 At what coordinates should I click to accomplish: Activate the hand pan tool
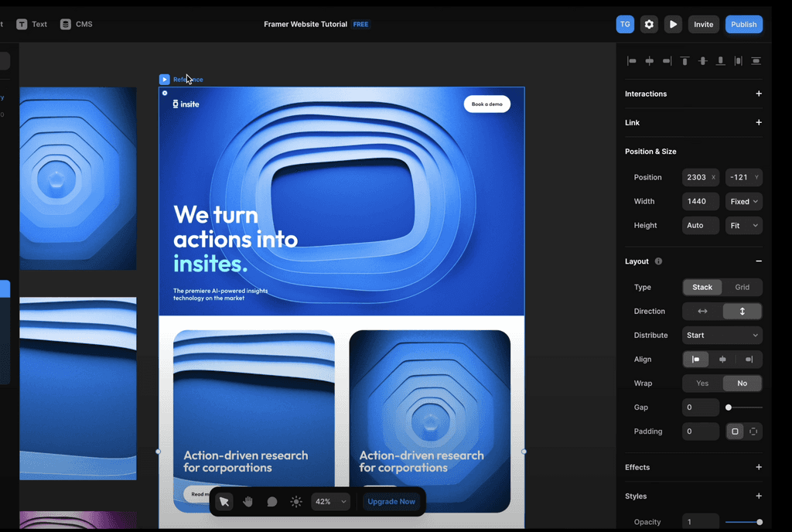pos(247,501)
